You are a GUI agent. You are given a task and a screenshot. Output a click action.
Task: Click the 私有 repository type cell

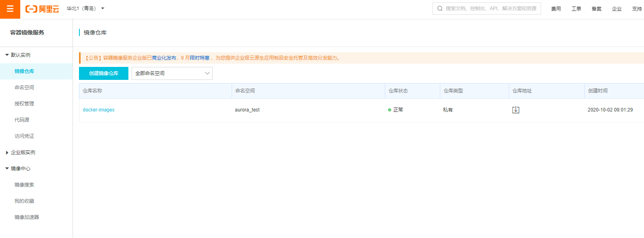pyautogui.click(x=448, y=110)
